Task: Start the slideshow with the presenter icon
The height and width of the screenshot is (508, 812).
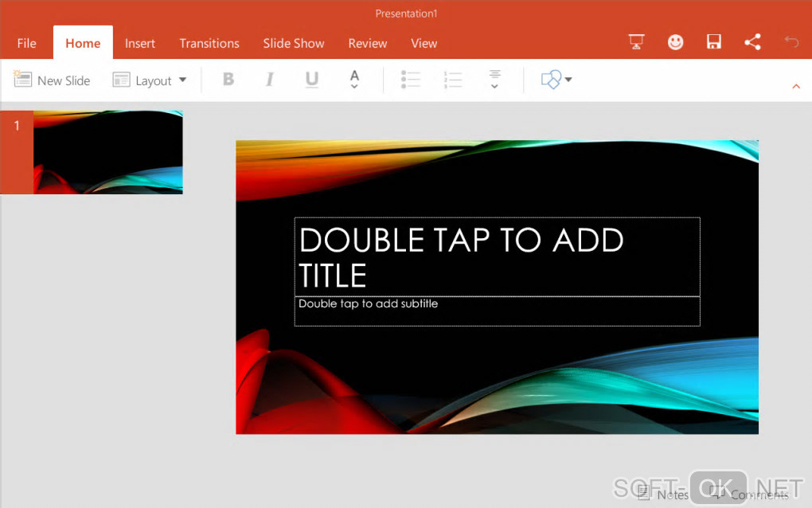Action: pos(636,43)
